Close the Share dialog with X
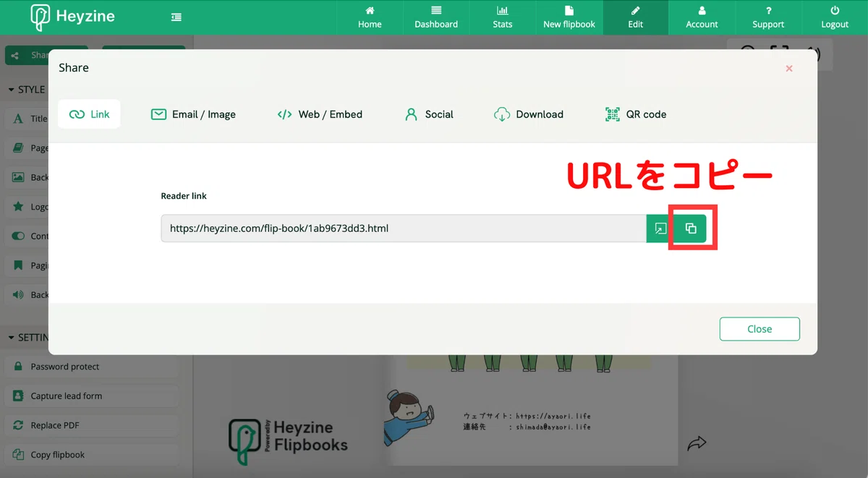868x478 pixels. point(789,68)
